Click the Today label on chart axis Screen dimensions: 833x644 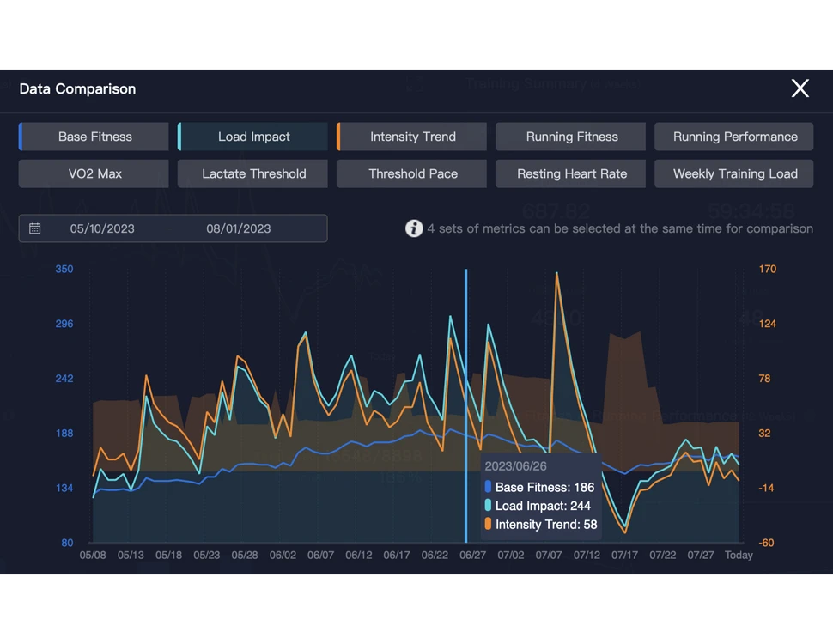739,556
